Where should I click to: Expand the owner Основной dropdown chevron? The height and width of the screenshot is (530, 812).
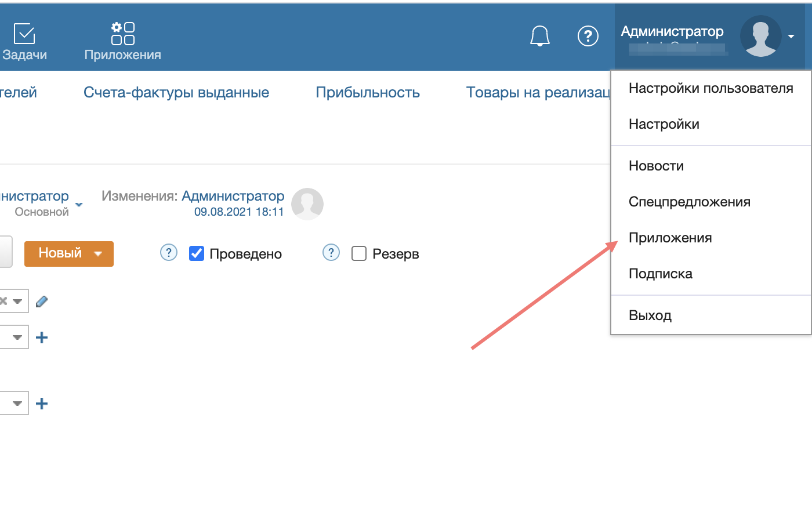tap(79, 205)
